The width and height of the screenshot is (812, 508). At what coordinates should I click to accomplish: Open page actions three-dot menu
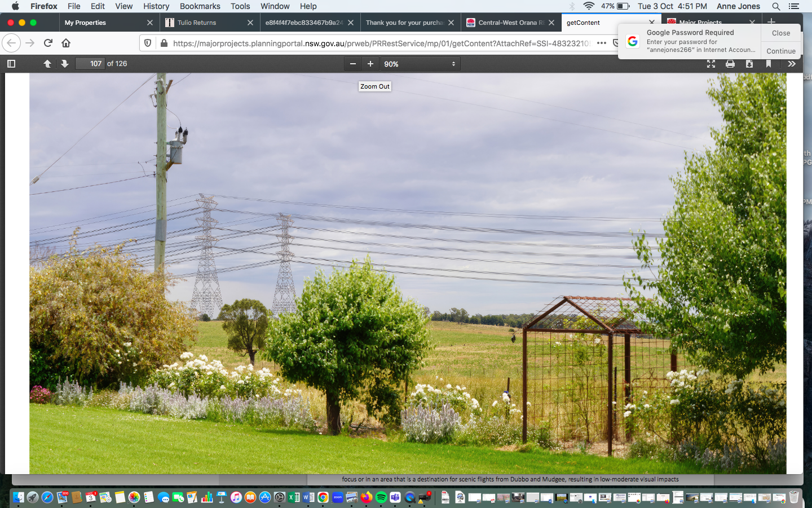(x=602, y=43)
